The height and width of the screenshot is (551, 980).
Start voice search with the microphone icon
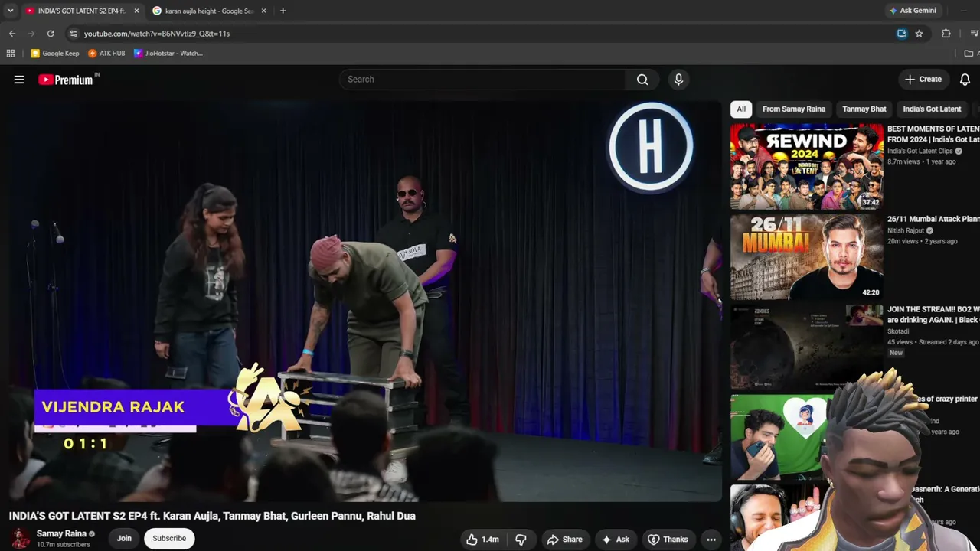point(678,80)
